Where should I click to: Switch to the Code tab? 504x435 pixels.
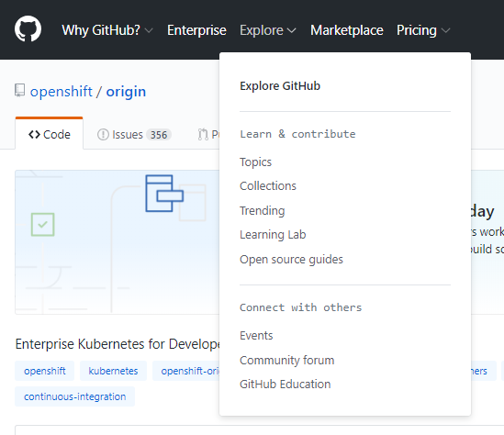click(x=50, y=134)
